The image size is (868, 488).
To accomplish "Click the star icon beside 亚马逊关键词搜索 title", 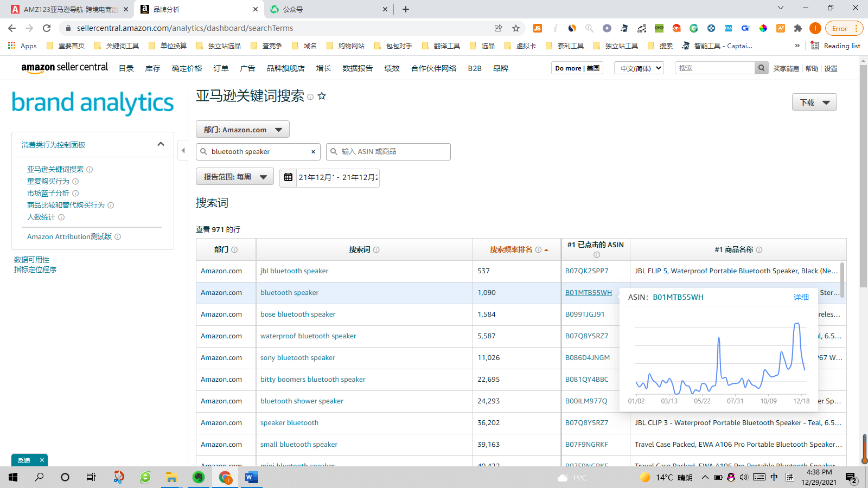I will click(322, 96).
